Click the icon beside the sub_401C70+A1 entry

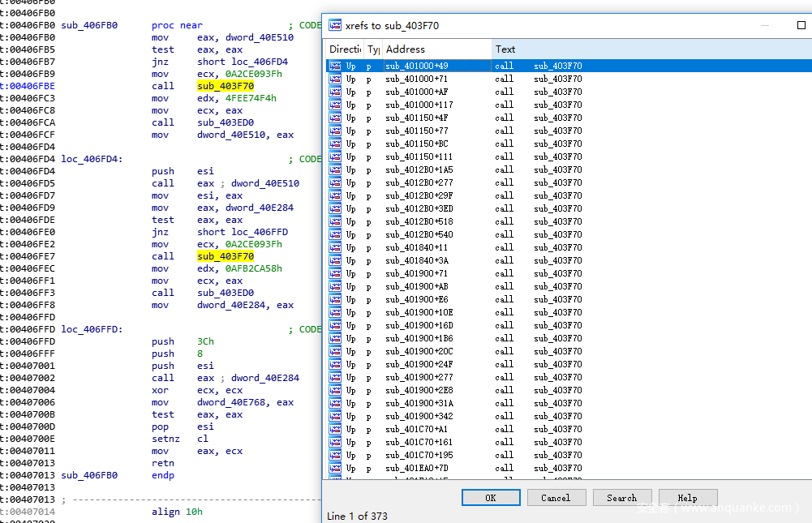334,429
